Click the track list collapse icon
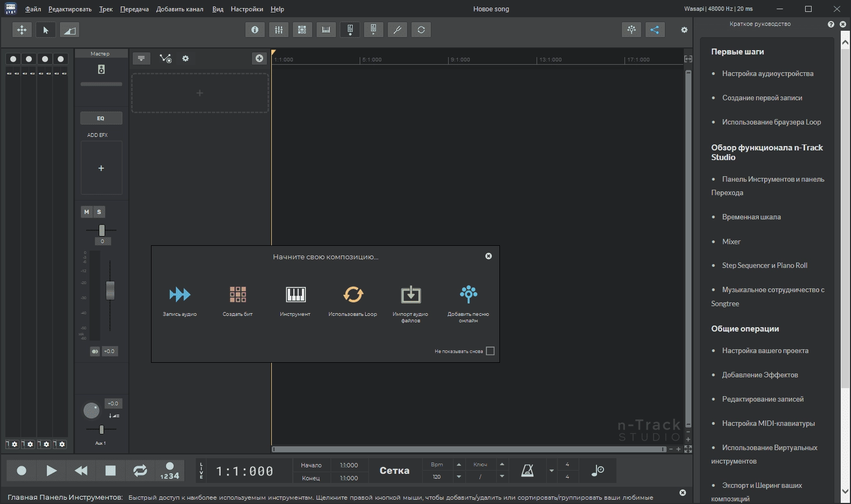 (141, 58)
